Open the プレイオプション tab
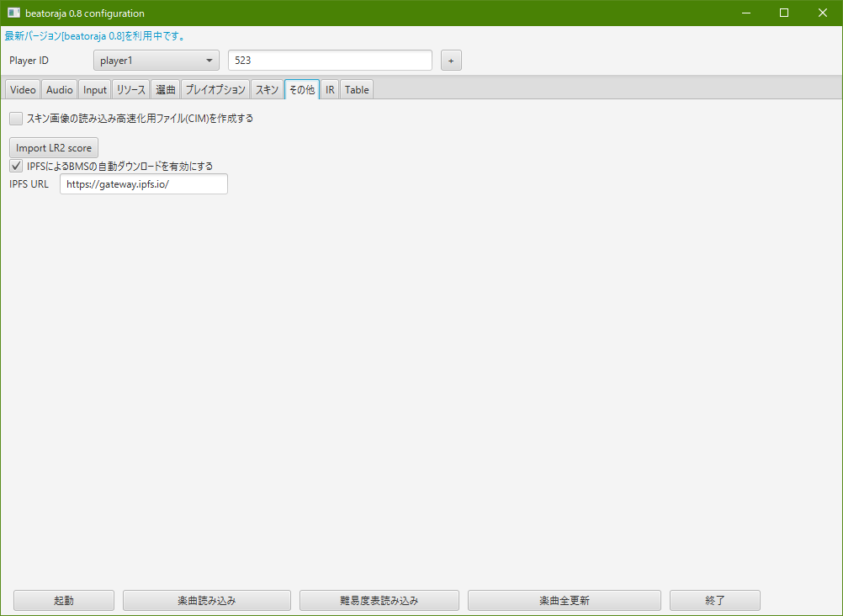843x616 pixels. pyautogui.click(x=215, y=90)
